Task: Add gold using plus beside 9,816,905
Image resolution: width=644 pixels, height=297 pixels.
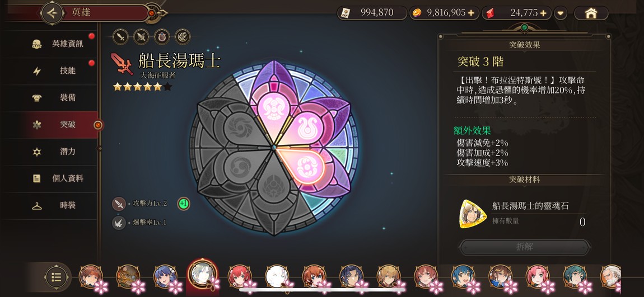Action: click(470, 13)
